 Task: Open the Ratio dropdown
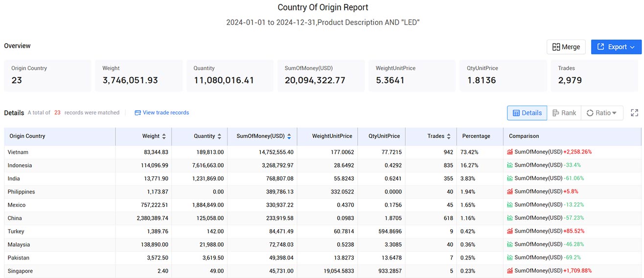pos(602,113)
